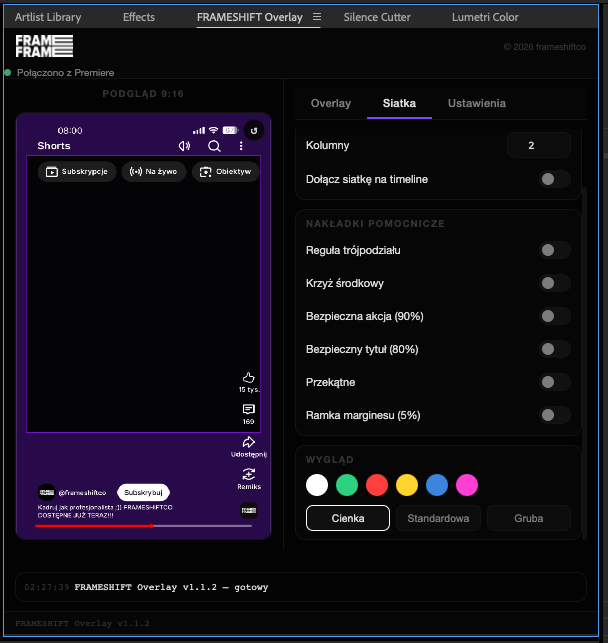Screen dimensions: 608x643
Task: Click the volume icon in Shorts preview
Action: tap(184, 146)
